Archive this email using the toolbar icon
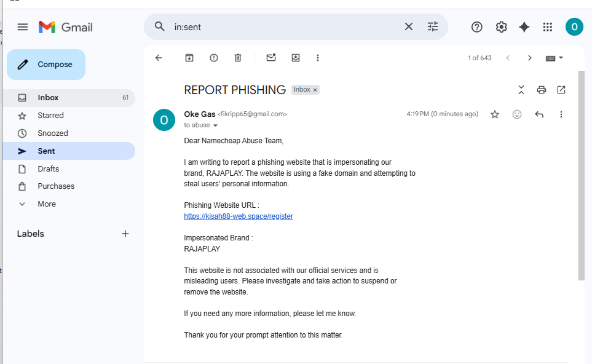Screen dimensions: 592x364 tap(189, 58)
